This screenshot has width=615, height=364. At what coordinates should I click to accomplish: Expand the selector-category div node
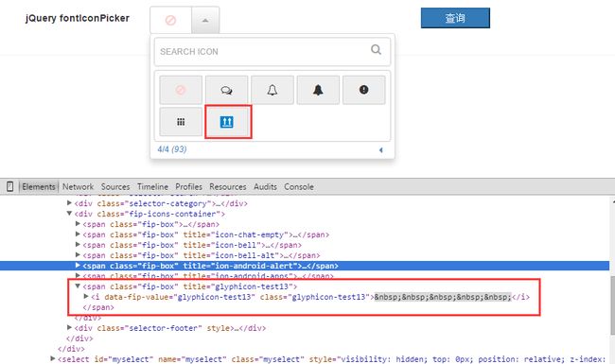tap(69, 203)
